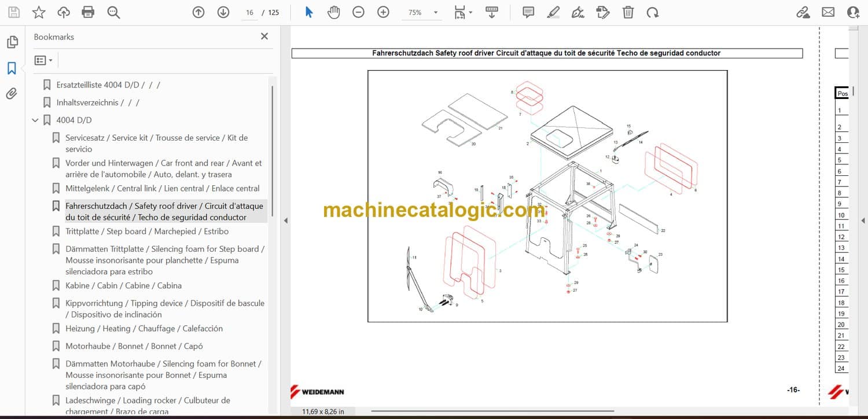Open the Inhaltsverzeichnis bookmark

(x=98, y=102)
